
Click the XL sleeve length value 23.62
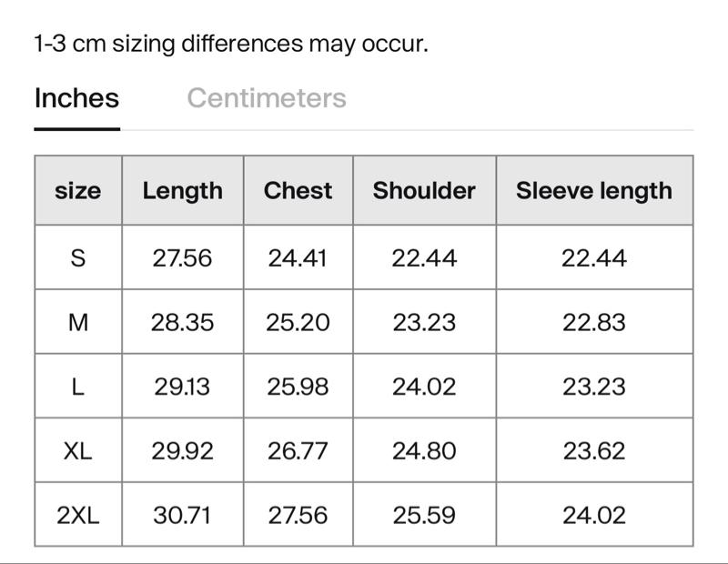pos(593,450)
